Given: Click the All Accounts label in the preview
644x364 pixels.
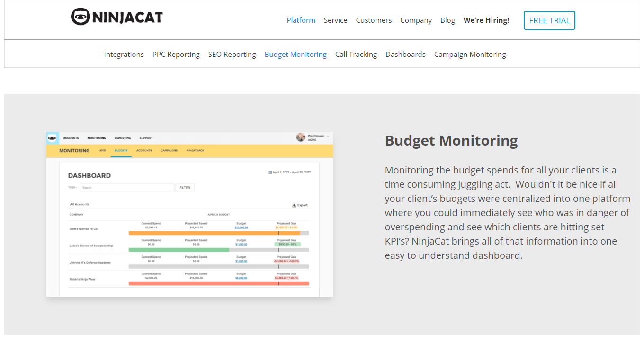Looking at the screenshot, I should [80, 205].
